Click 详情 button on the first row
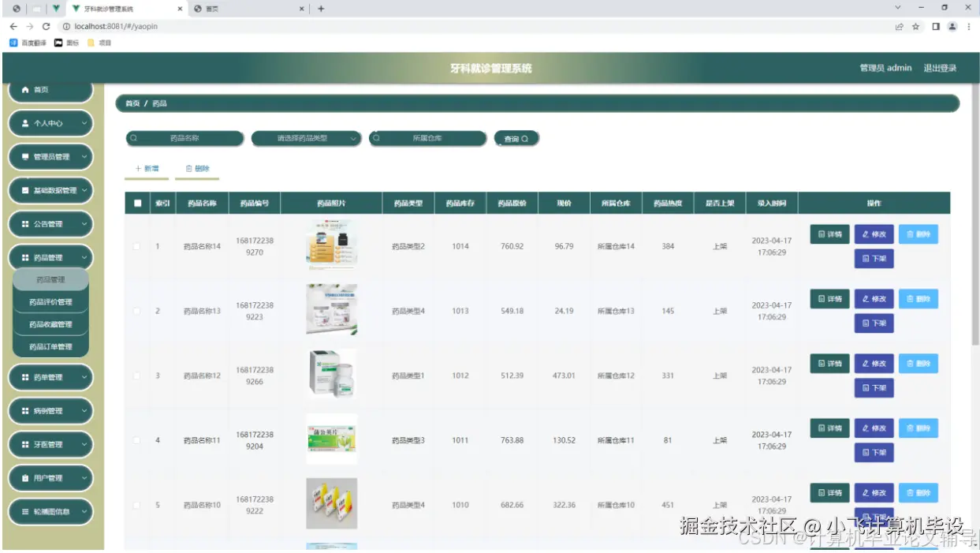This screenshot has width=980, height=553. point(829,234)
